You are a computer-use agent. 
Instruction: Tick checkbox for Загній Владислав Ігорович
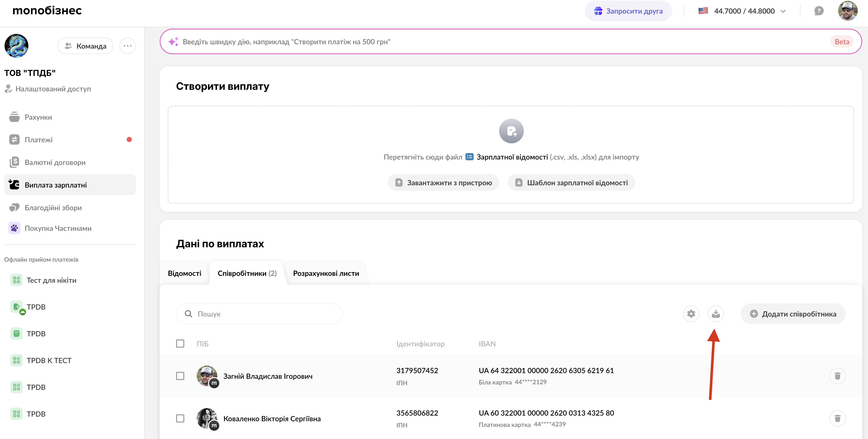pyautogui.click(x=180, y=376)
